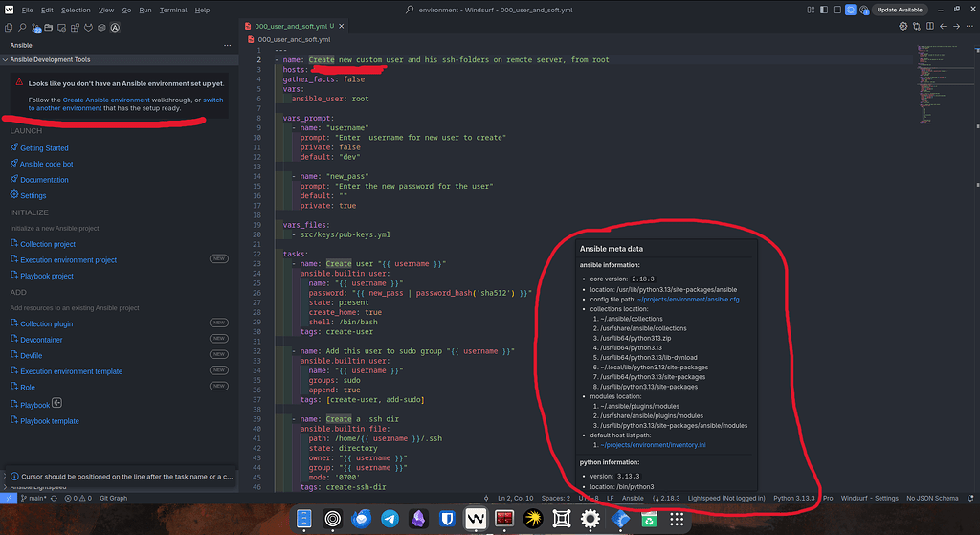
Task: Initialize an Execution environment project
Action: pos(68,260)
